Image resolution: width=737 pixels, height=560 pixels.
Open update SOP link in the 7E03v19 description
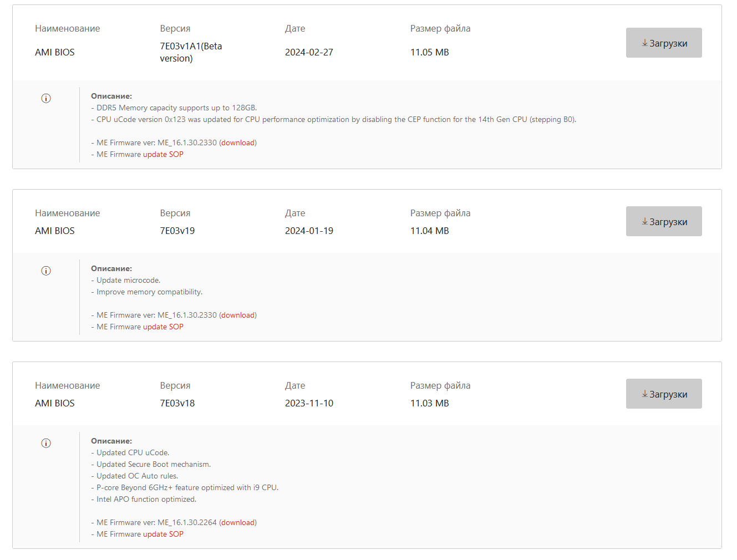(x=163, y=327)
